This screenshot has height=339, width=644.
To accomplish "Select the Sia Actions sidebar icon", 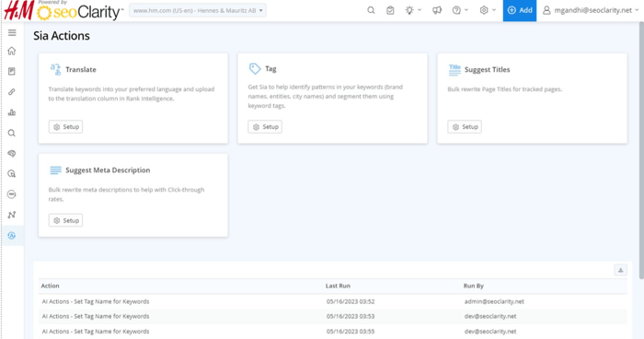I will click(12, 235).
